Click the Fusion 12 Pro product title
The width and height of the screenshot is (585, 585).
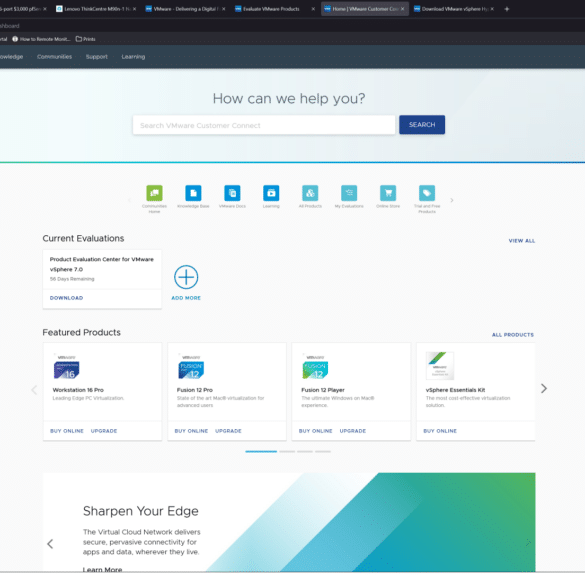195,390
